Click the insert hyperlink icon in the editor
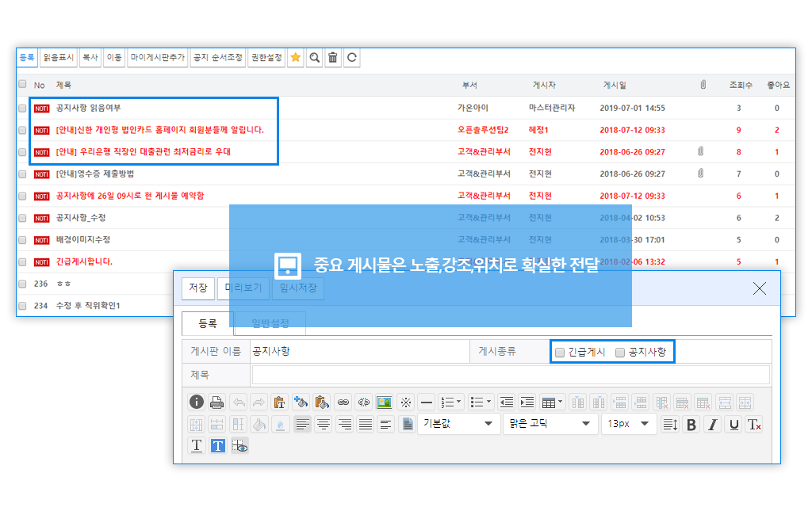The width and height of the screenshot is (812, 515). (343, 402)
